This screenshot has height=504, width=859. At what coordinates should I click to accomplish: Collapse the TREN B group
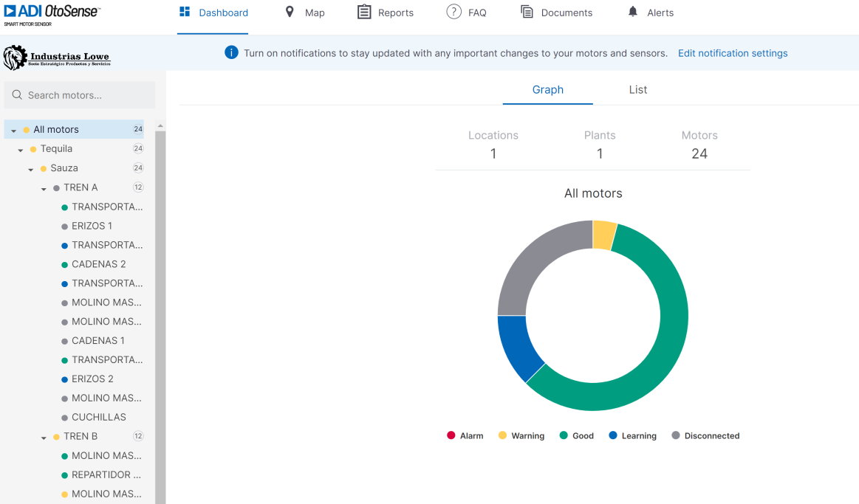point(44,438)
